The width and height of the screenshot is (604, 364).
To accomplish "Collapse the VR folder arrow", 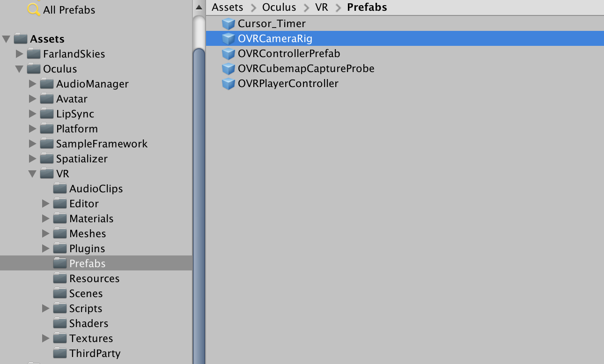I will point(32,174).
